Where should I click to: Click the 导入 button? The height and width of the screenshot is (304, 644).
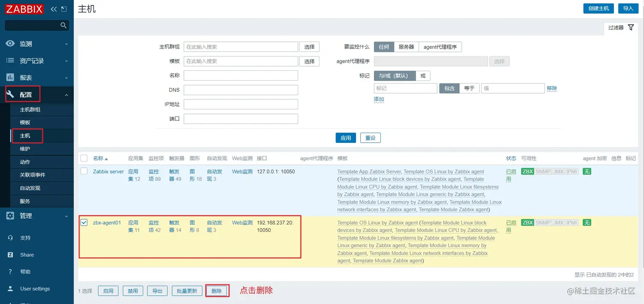tap(628, 8)
